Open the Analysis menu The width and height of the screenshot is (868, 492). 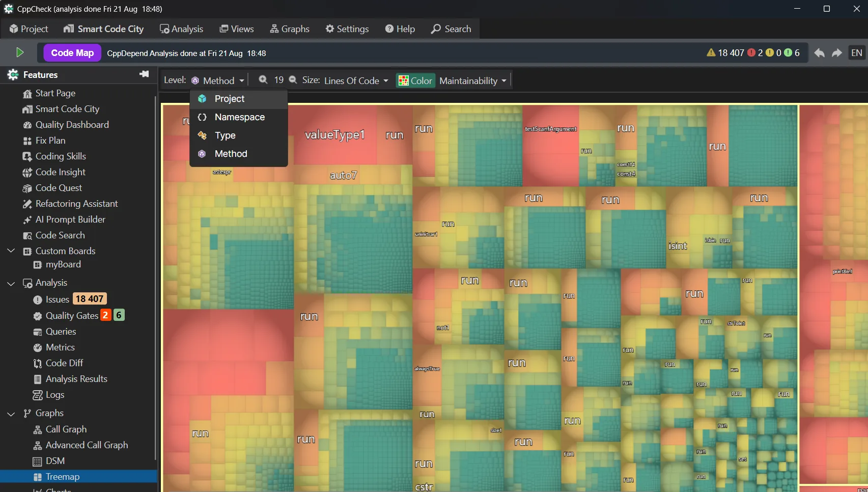pos(182,29)
